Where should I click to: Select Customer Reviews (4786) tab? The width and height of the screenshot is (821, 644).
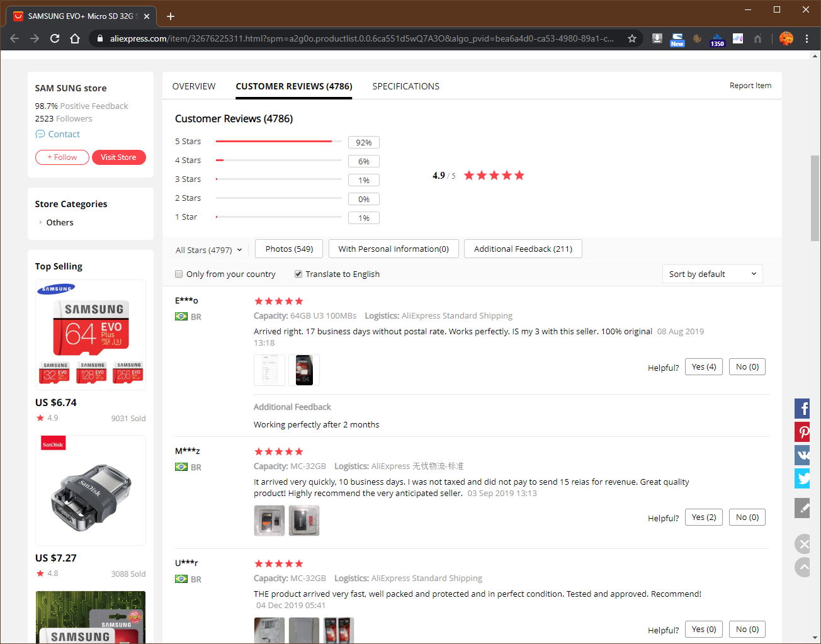tap(294, 86)
